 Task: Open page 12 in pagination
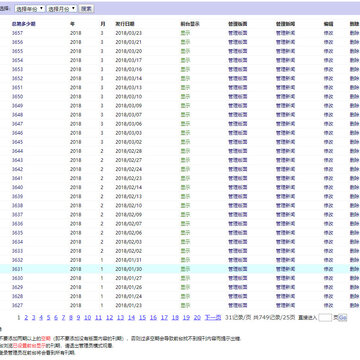109,318
